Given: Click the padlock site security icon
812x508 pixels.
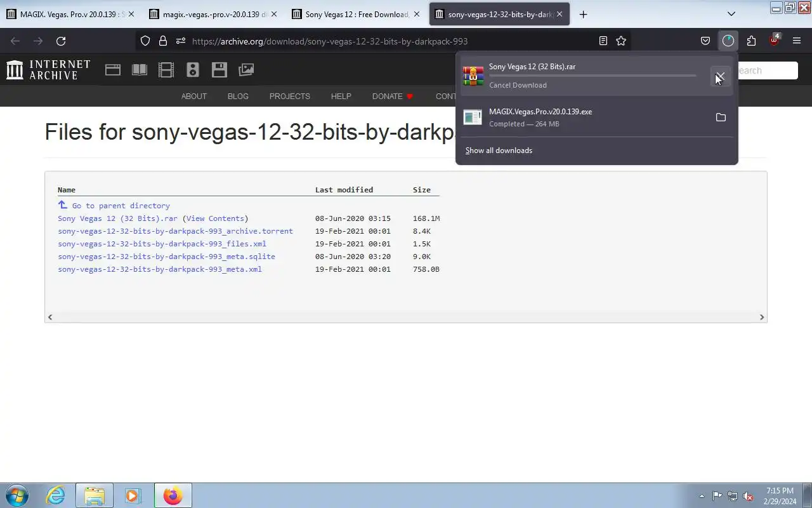Looking at the screenshot, I should pyautogui.click(x=163, y=41).
